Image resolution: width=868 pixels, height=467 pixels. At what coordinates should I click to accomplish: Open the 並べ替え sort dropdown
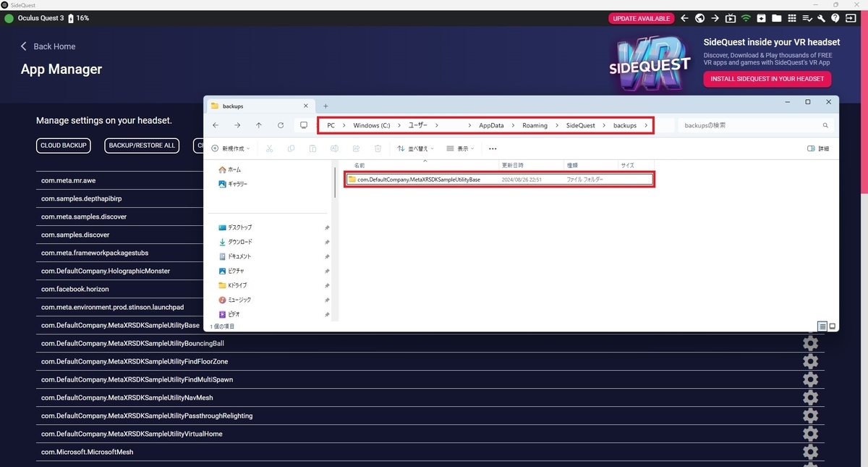415,148
